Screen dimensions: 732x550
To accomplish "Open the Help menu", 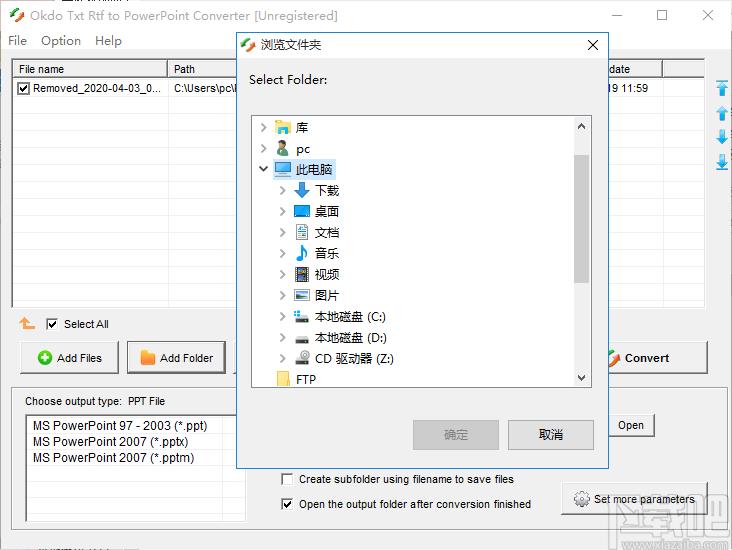I will 108,41.
